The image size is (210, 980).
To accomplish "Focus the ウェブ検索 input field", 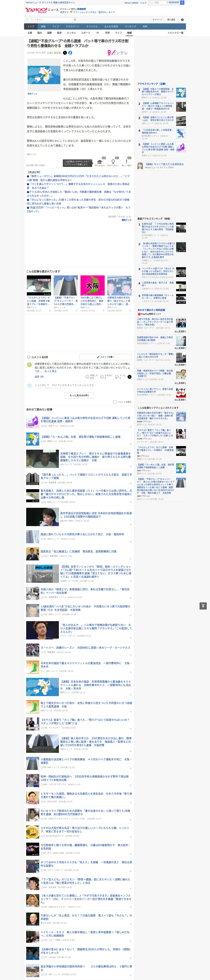I will pyautogui.click(x=157, y=3).
